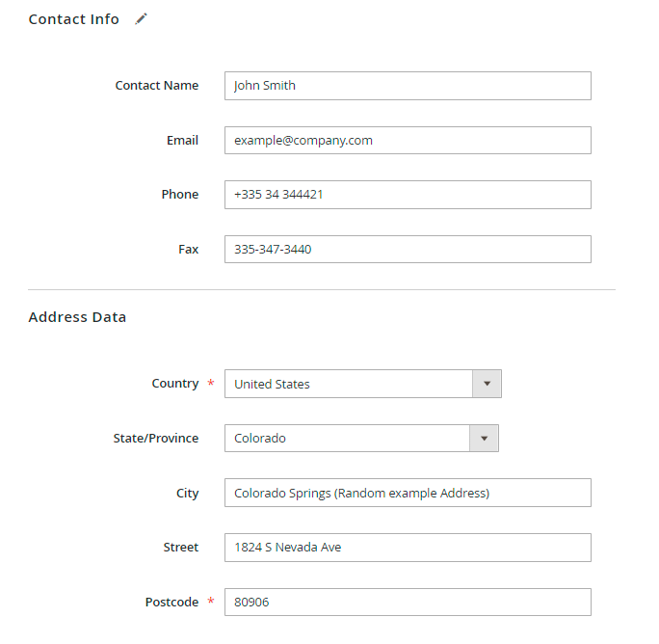Focus the Contact Name input field
Image resolution: width=659 pixels, height=644 pixels.
click(407, 86)
